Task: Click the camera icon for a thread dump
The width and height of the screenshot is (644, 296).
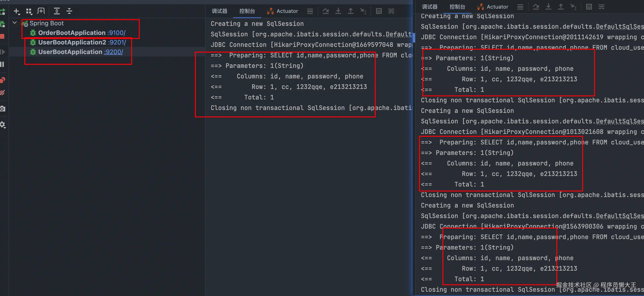Action: pyautogui.click(x=2, y=109)
